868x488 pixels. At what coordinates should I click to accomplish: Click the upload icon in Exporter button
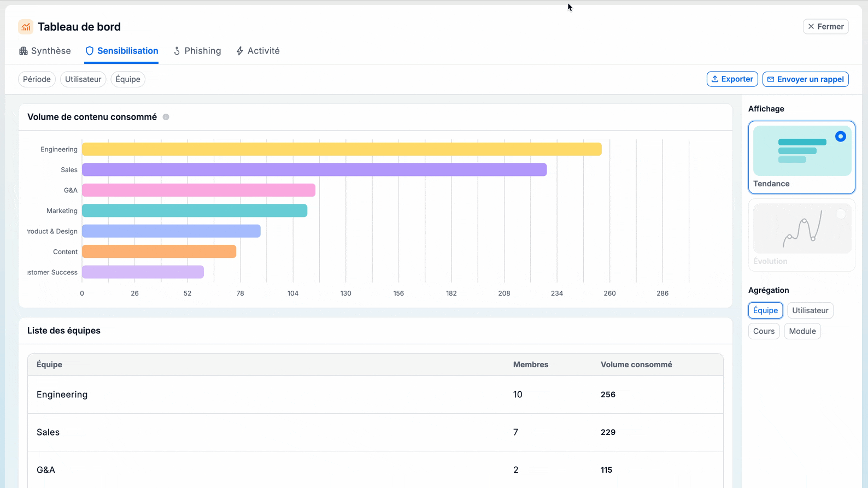tap(715, 79)
